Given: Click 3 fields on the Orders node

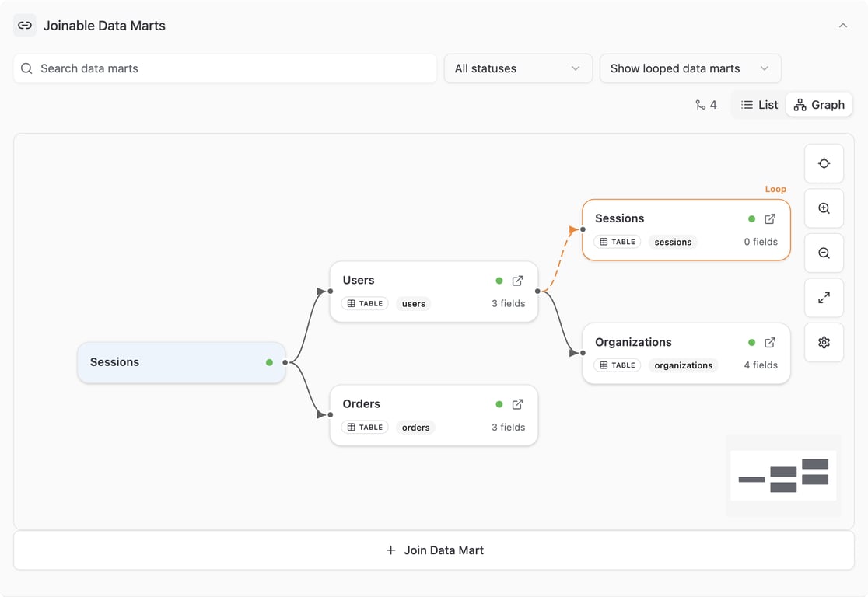Looking at the screenshot, I should pyautogui.click(x=508, y=427).
